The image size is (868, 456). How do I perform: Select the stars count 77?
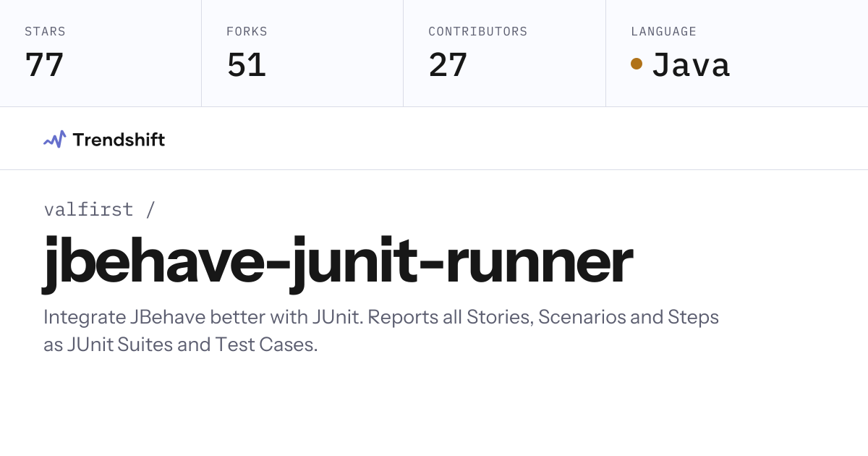point(44,65)
